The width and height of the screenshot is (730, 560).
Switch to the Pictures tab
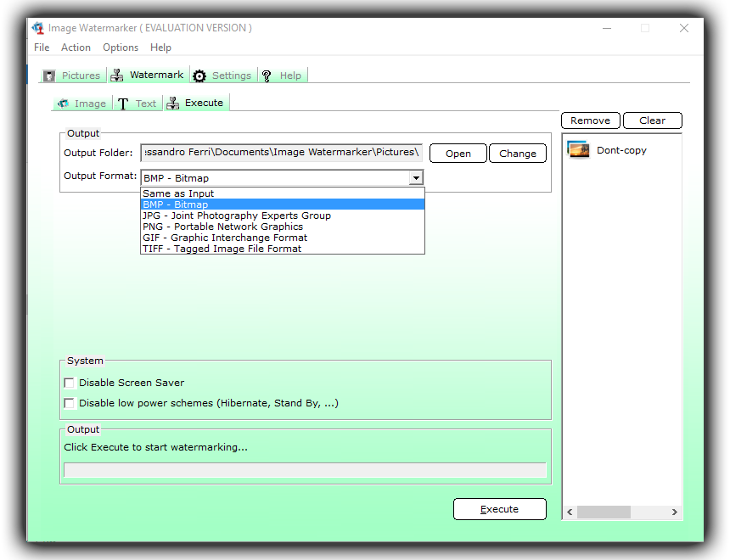73,76
